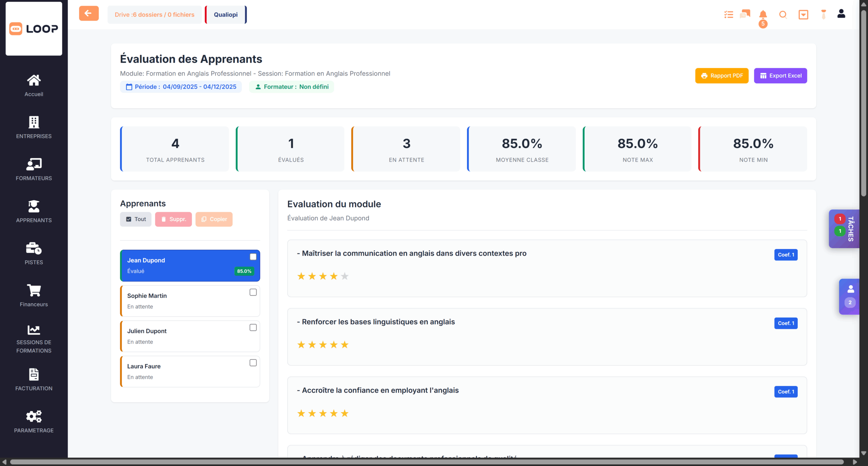The image size is (868, 466).
Task: Open the notifications bell with 5 alerts
Action: tap(763, 15)
